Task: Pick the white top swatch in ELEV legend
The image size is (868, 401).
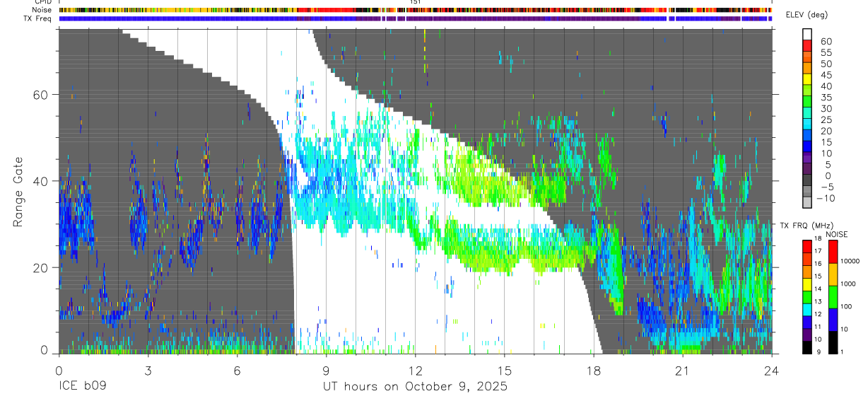Action: point(807,35)
